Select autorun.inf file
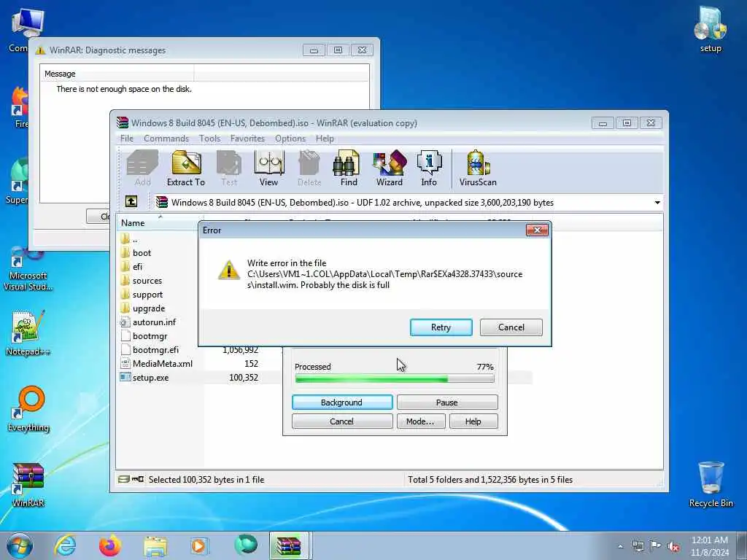Image resolution: width=747 pixels, height=560 pixels. pyautogui.click(x=154, y=322)
